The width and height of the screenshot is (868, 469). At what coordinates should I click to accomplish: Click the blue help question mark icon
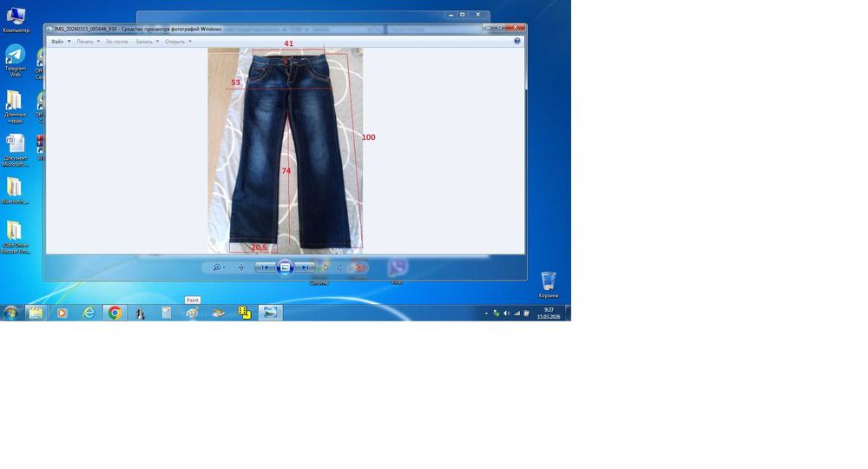pos(516,41)
